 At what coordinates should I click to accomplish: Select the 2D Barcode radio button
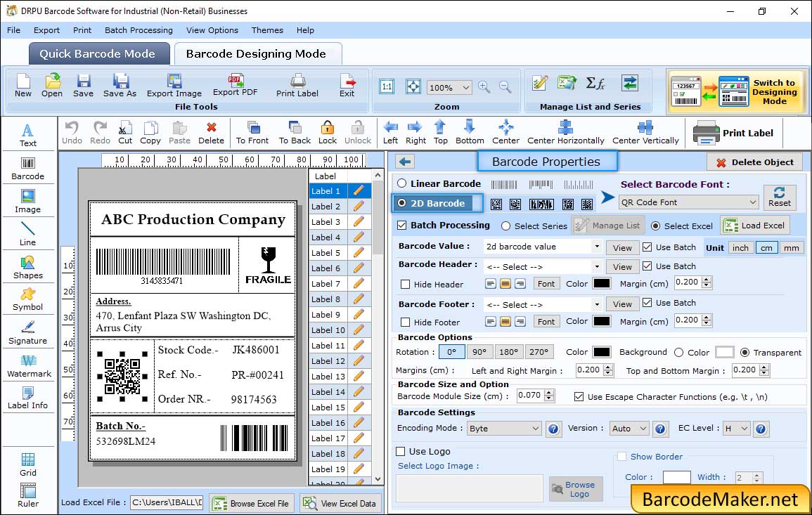(402, 203)
